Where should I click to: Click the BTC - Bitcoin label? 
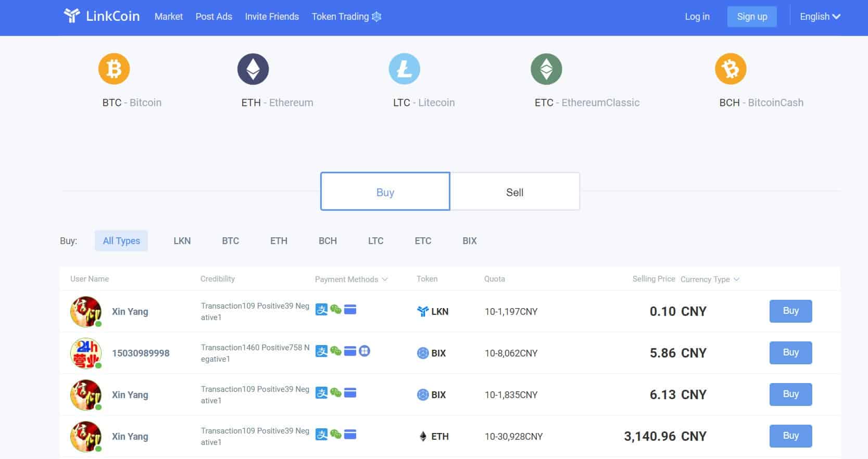click(x=132, y=103)
